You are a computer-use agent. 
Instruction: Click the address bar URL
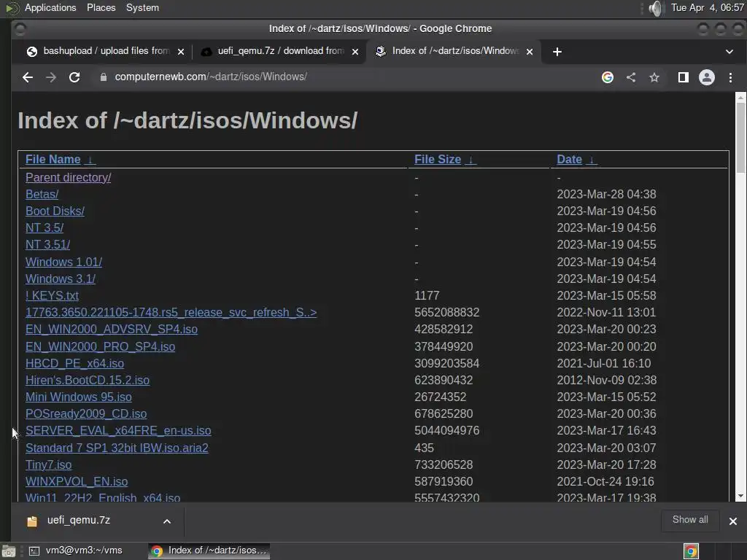pos(211,77)
